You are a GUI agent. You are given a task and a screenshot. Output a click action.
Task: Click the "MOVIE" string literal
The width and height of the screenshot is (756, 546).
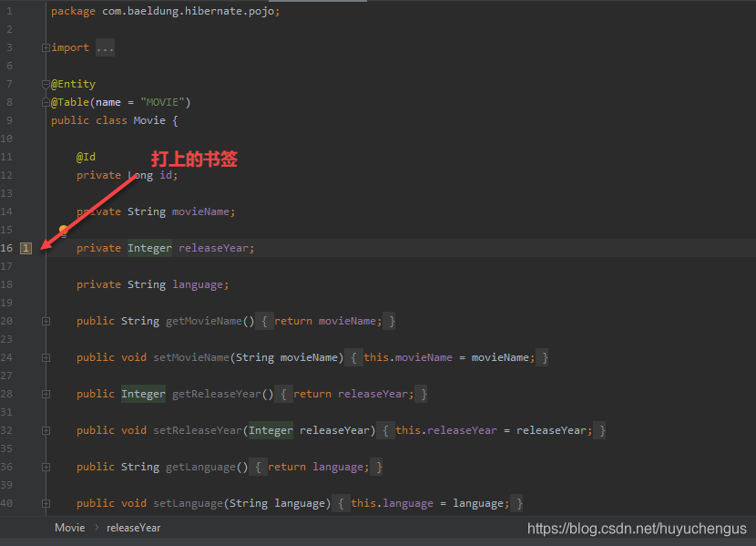[x=162, y=102]
